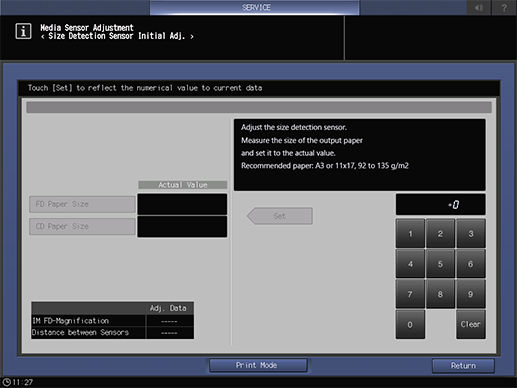Open help with the question mark icon

pyautogui.click(x=504, y=7)
